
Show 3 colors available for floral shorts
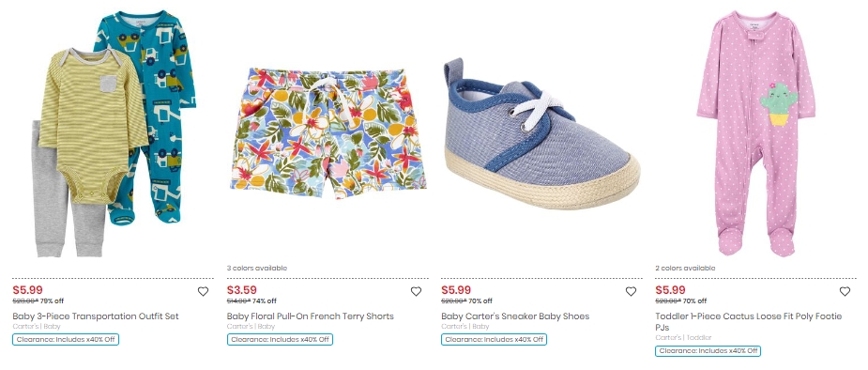[257, 268]
